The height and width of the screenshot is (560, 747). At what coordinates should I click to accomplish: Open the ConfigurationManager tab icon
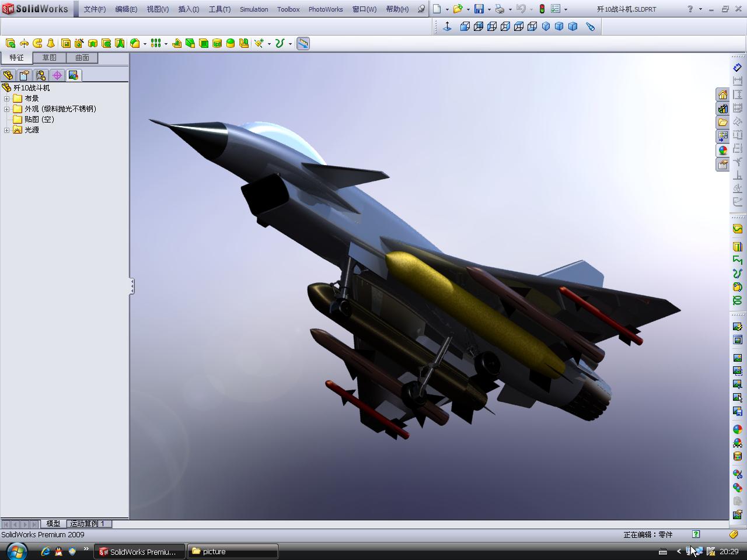tap(41, 75)
